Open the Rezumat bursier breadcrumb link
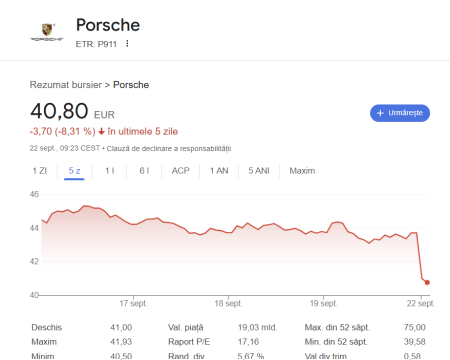The width and height of the screenshot is (450, 360). (x=66, y=85)
